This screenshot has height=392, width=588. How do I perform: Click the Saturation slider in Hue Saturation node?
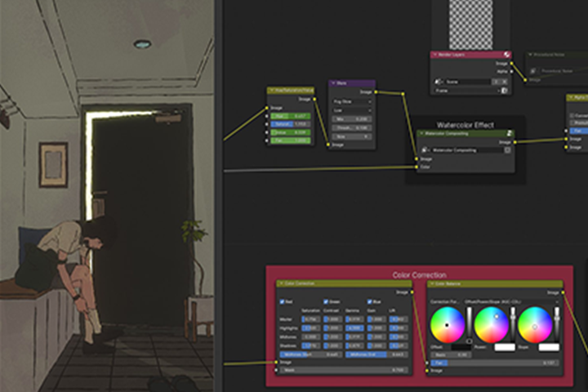coord(291,124)
